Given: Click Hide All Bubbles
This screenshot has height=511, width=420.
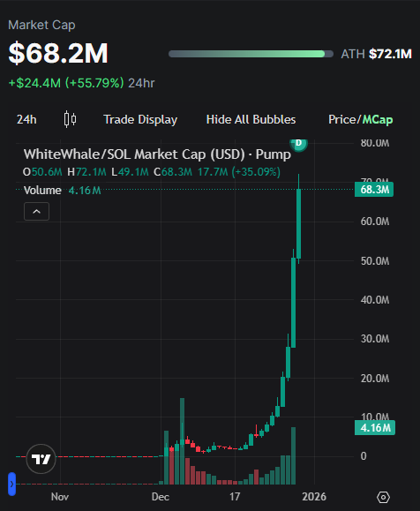Looking at the screenshot, I should (251, 120).
